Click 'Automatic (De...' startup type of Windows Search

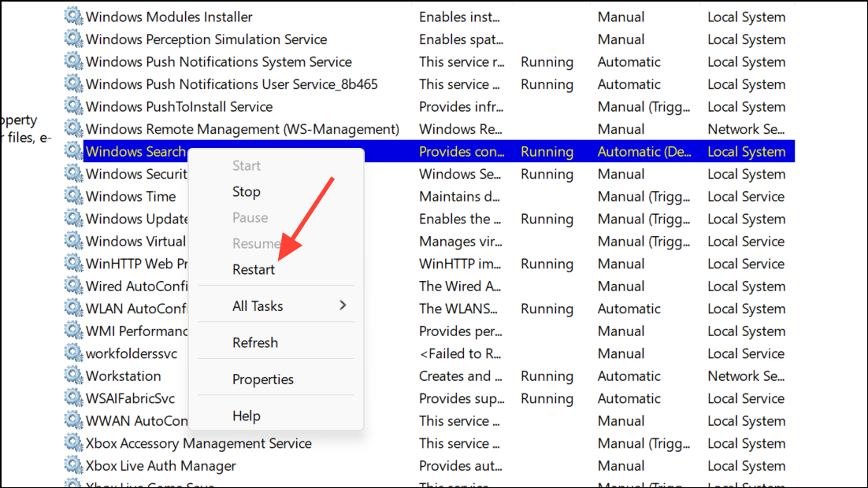(x=644, y=152)
